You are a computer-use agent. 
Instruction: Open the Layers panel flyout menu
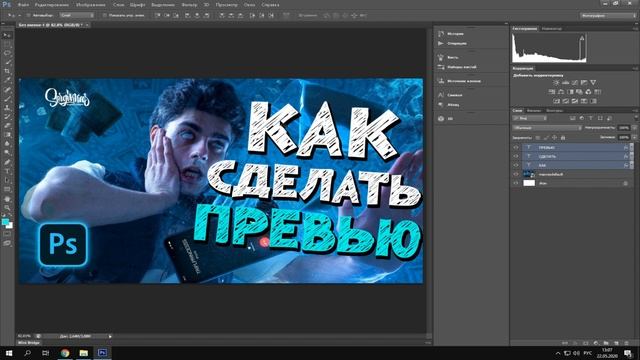pyautogui.click(x=636, y=110)
